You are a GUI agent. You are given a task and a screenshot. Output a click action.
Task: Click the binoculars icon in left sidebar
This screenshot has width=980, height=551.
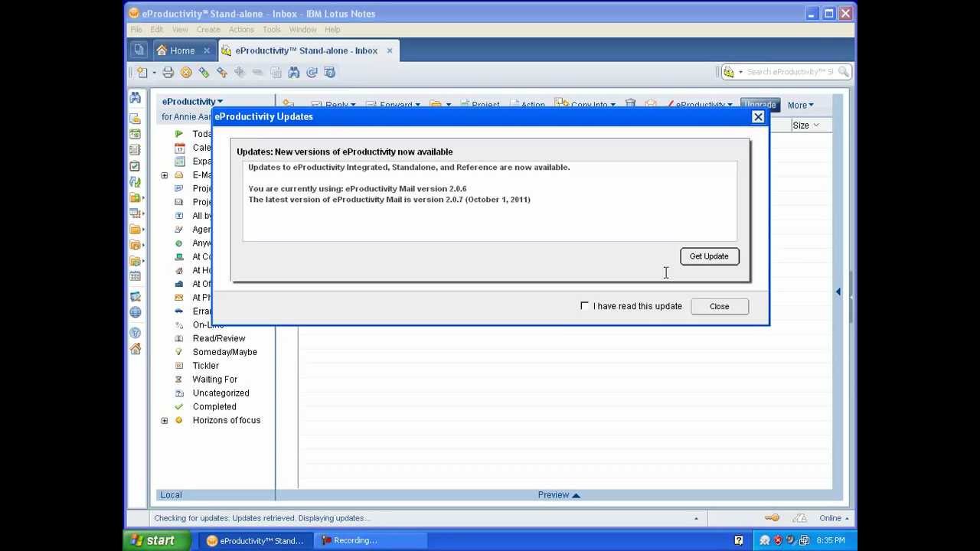(x=136, y=98)
